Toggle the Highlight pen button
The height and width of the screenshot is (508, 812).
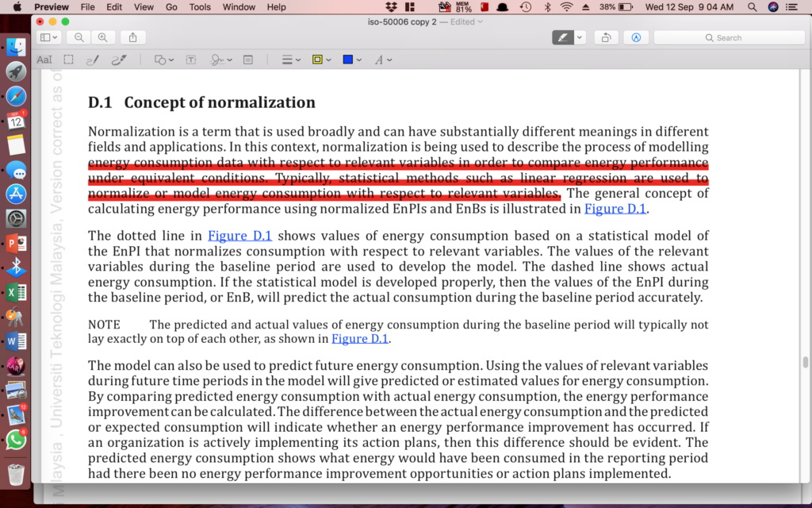[562, 37]
